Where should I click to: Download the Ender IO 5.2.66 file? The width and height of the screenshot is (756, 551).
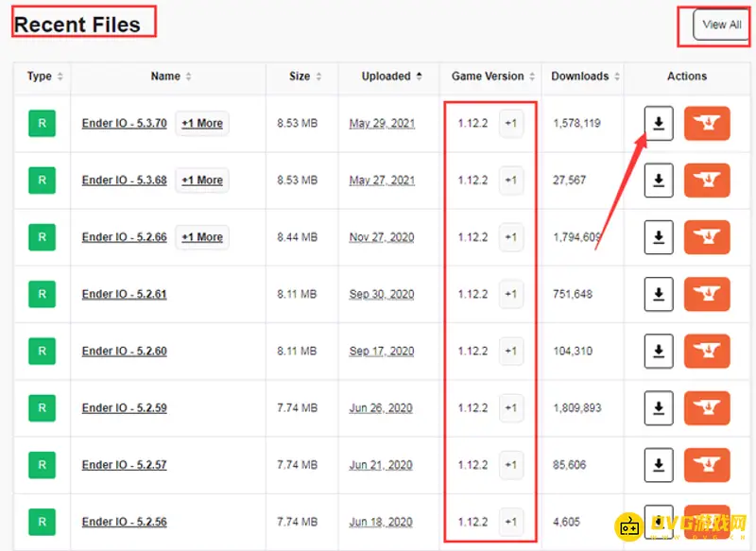[658, 237]
